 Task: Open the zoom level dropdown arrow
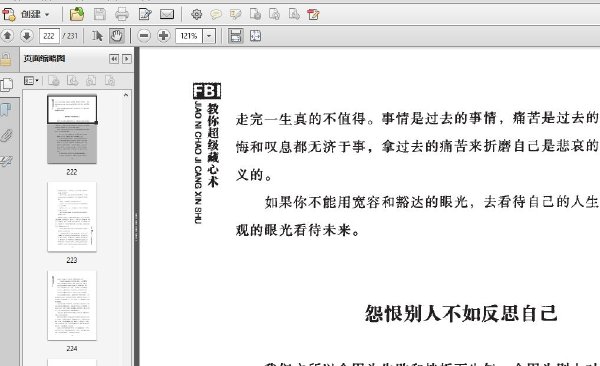click(209, 36)
